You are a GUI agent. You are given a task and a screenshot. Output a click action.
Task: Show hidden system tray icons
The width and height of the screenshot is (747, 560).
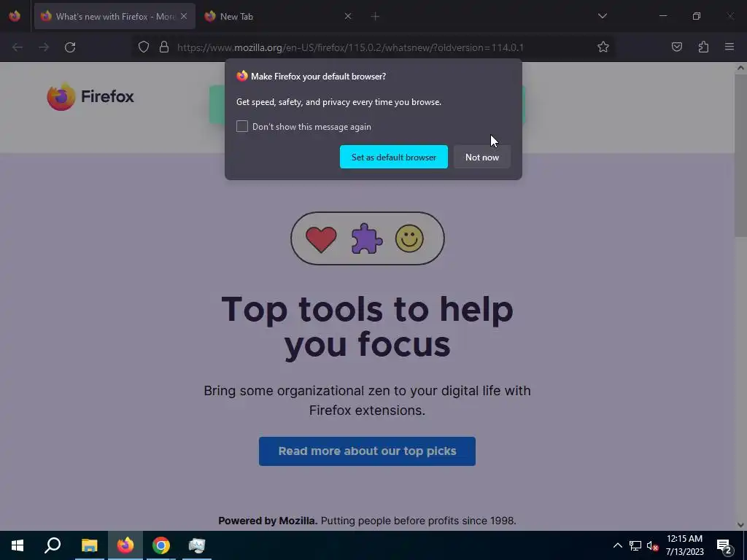pos(617,545)
